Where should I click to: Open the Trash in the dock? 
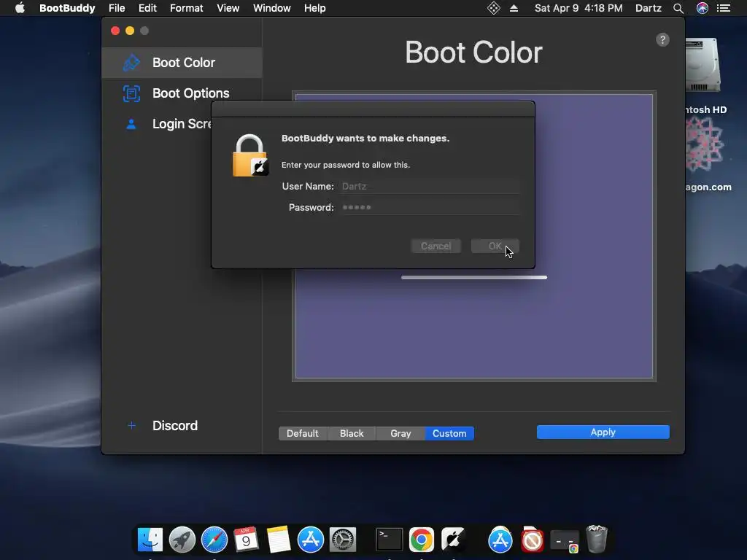(597, 539)
